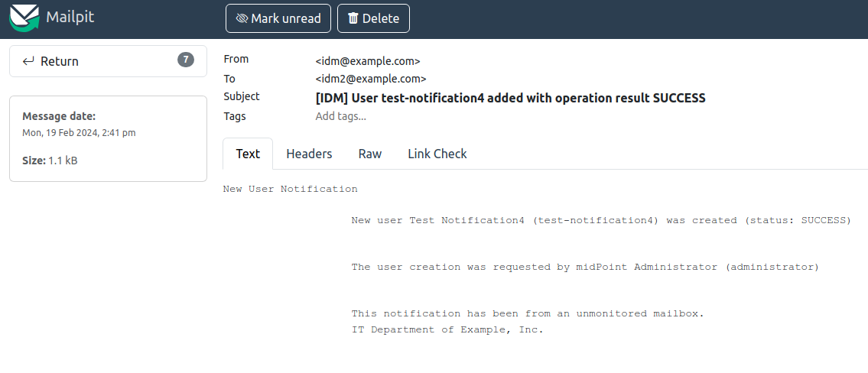Click the unread count badge showing 7
The image size is (868, 373).
pyautogui.click(x=186, y=60)
